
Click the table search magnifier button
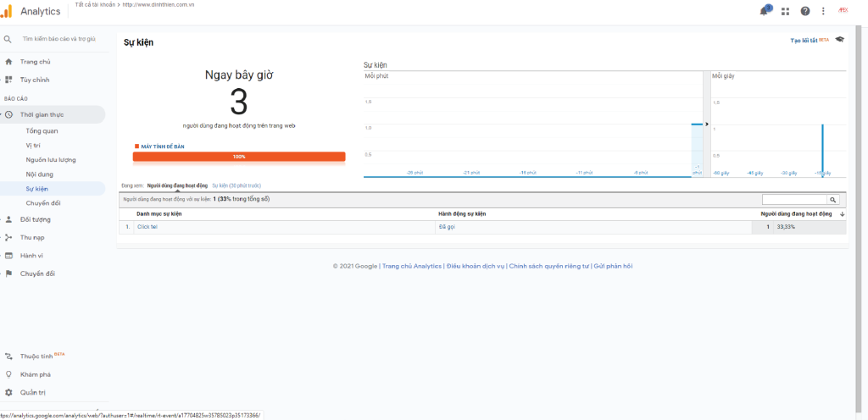[833, 200]
